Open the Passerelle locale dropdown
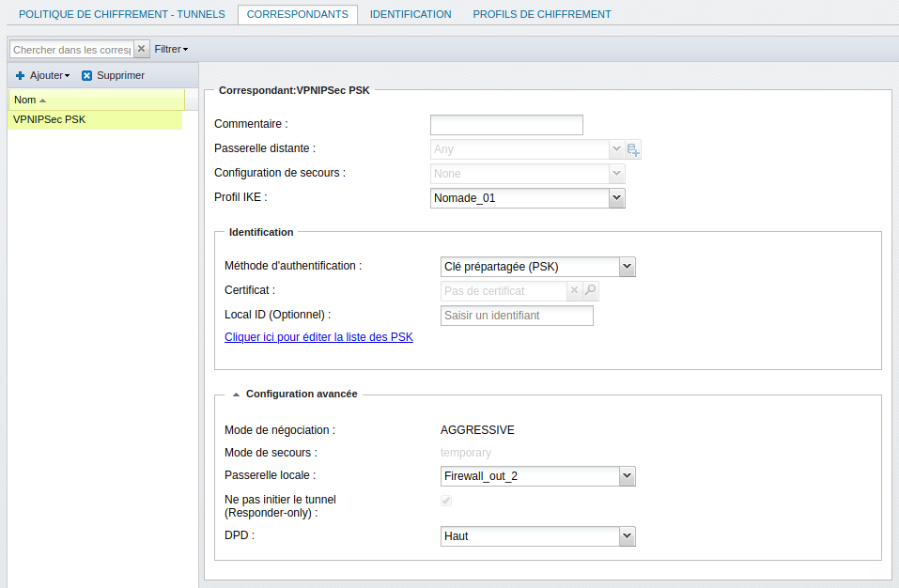 [627, 475]
